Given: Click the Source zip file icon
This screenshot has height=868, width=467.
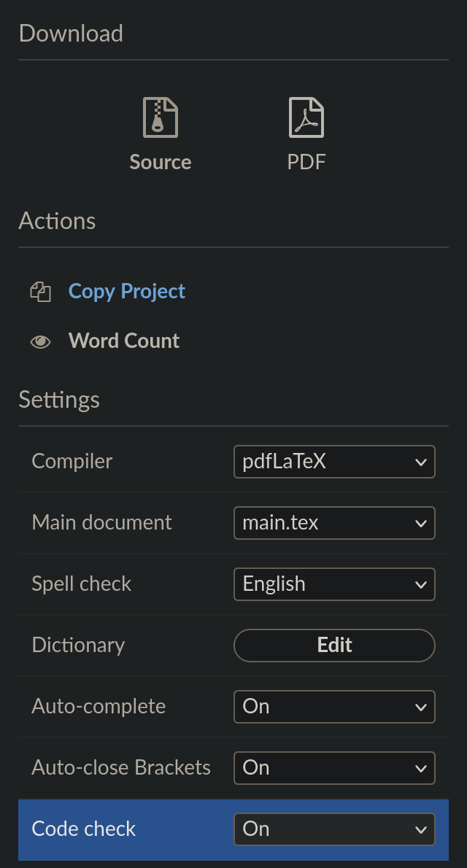Looking at the screenshot, I should point(160,117).
